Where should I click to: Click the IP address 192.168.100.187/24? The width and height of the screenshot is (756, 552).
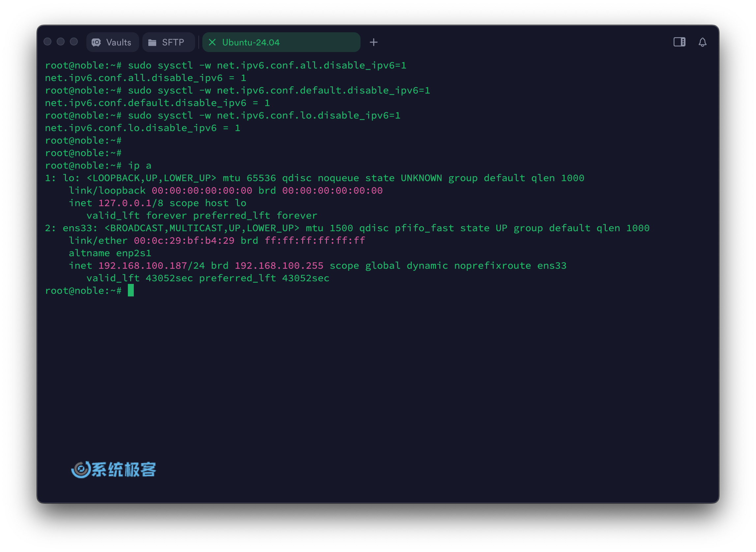(152, 266)
